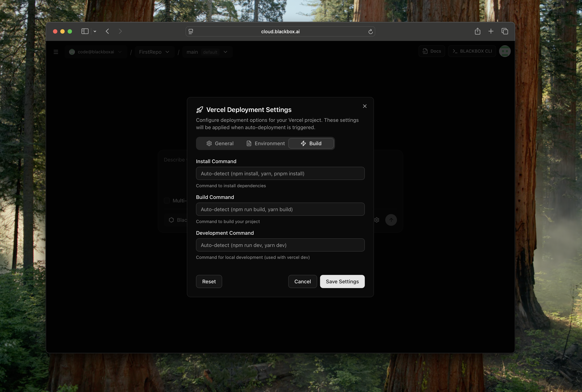
Task: Click the hamburger menu icon
Action: click(56, 52)
